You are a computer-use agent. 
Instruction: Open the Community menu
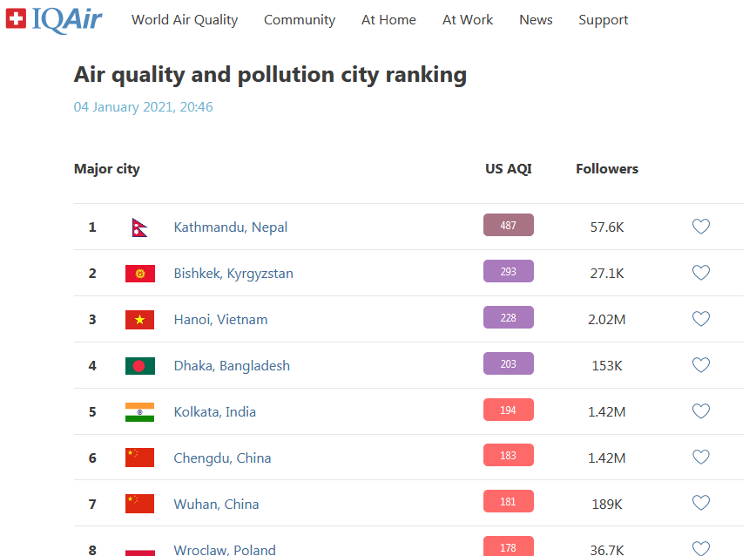[300, 20]
